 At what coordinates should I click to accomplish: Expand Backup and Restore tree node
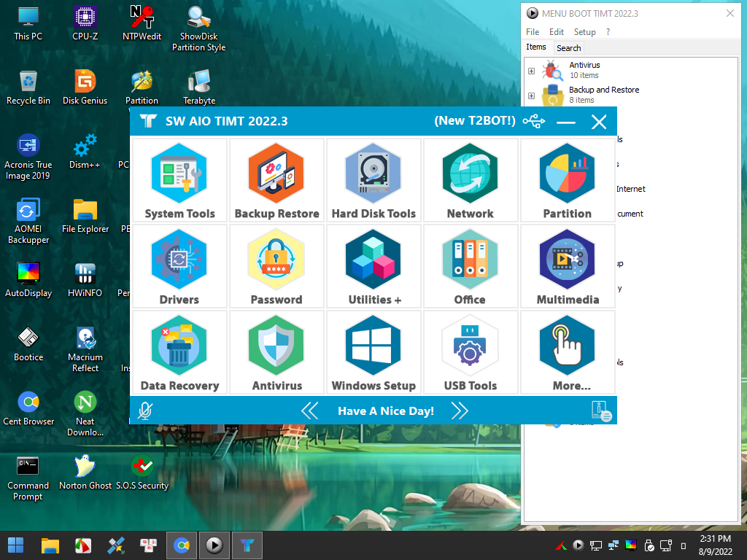coord(531,96)
